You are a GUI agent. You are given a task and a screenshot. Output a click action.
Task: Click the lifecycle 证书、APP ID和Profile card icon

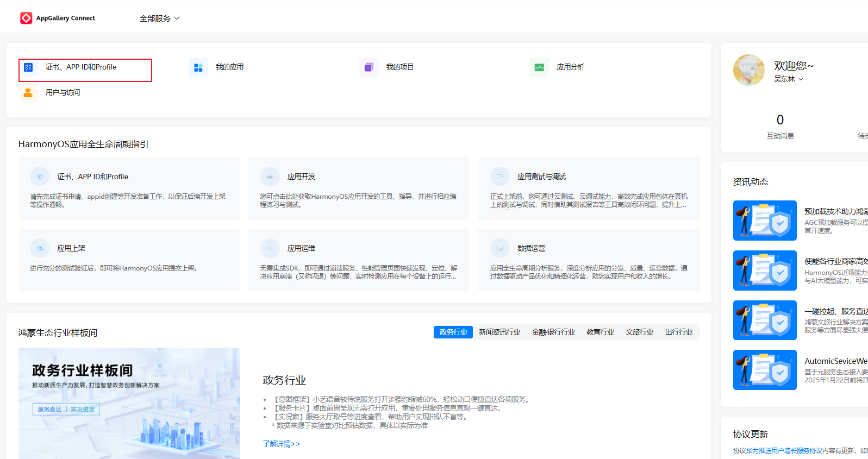coord(40,177)
